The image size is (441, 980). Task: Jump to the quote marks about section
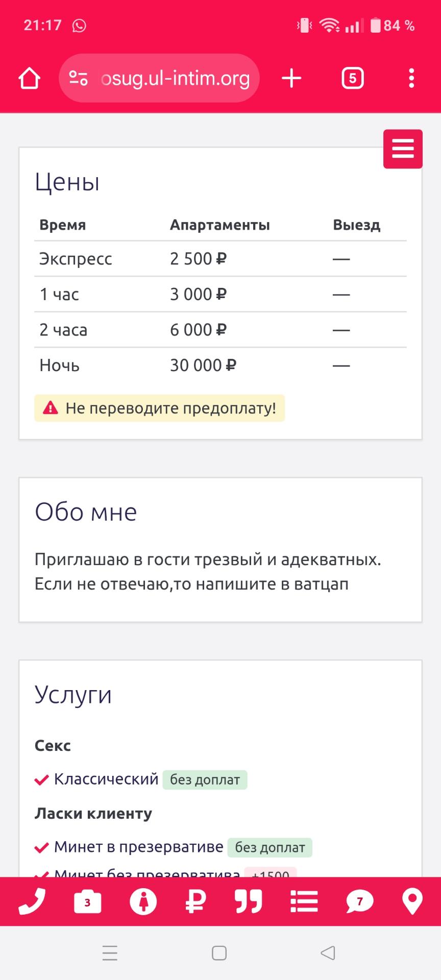pyautogui.click(x=249, y=901)
